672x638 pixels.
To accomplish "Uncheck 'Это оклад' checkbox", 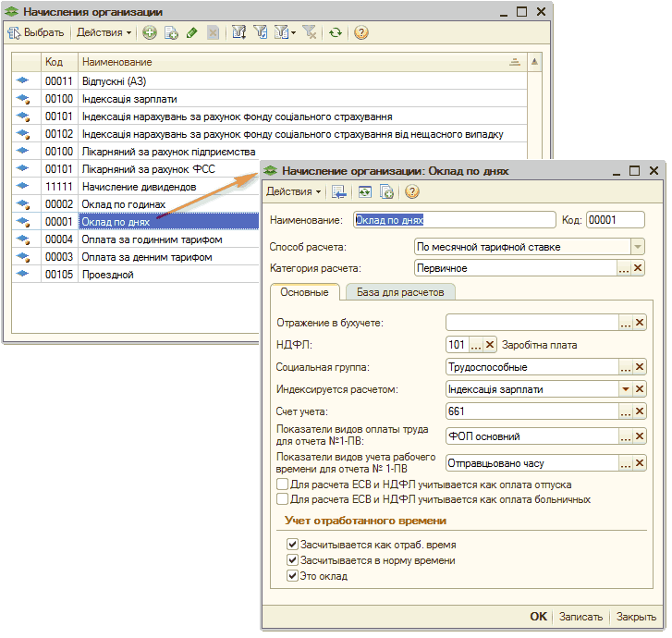I will tap(293, 576).
